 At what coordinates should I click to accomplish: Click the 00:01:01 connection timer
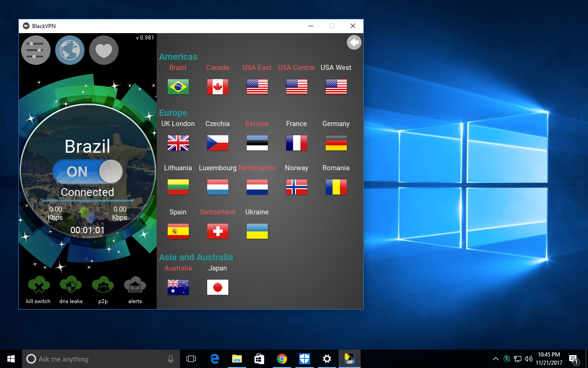tap(87, 230)
